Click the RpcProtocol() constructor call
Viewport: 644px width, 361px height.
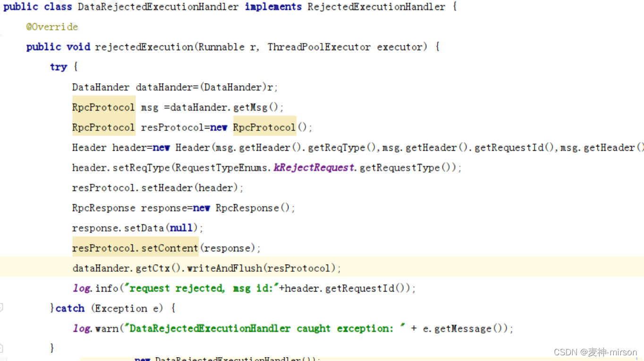coord(270,128)
